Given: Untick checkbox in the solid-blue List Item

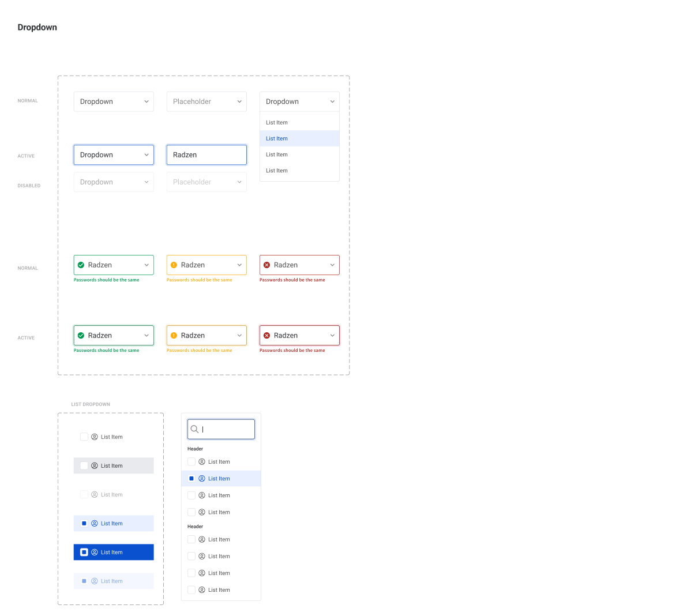Looking at the screenshot, I should [84, 552].
